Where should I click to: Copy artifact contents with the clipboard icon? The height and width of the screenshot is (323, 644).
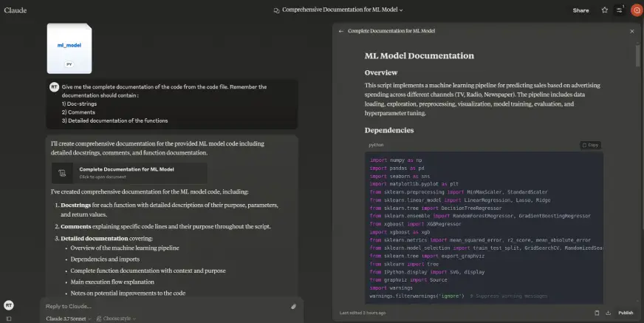pos(597,313)
